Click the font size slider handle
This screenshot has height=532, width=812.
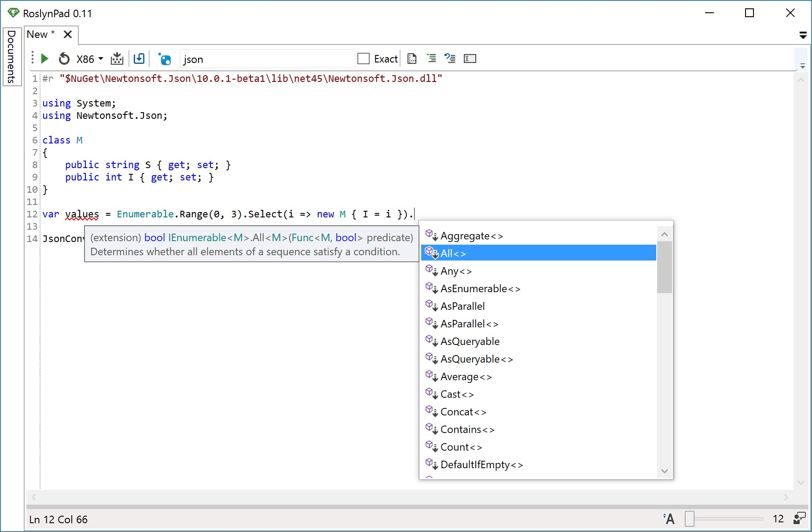click(690, 519)
